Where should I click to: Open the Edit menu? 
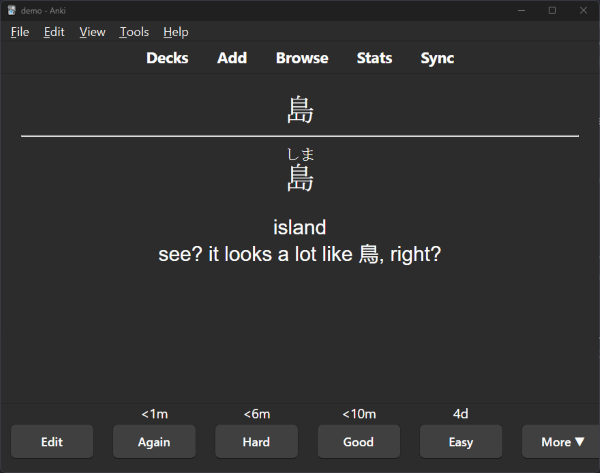[x=54, y=32]
